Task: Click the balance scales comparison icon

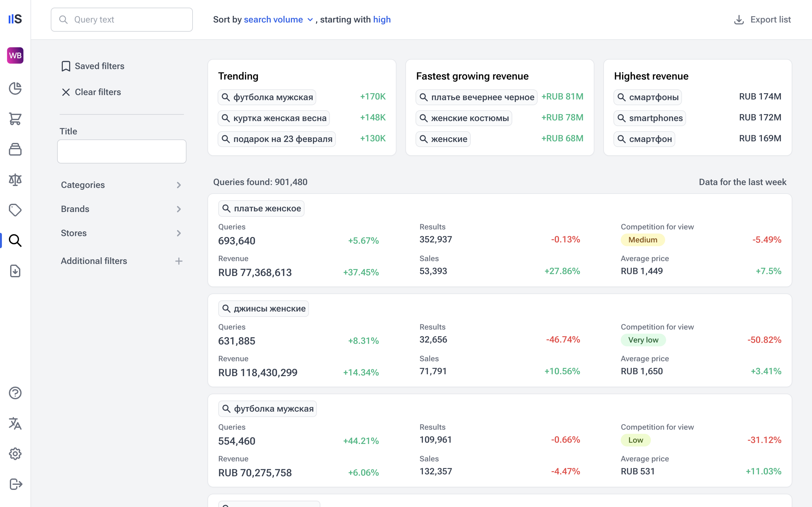Action: point(15,180)
